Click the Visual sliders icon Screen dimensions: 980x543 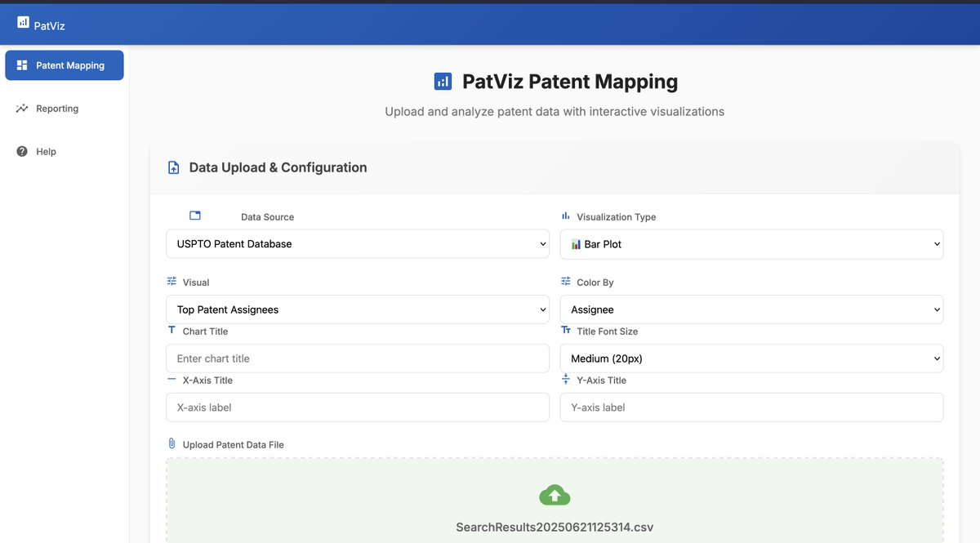171,281
